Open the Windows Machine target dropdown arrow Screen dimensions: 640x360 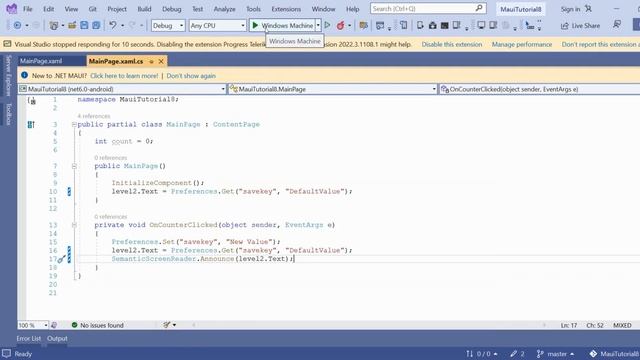(x=318, y=25)
